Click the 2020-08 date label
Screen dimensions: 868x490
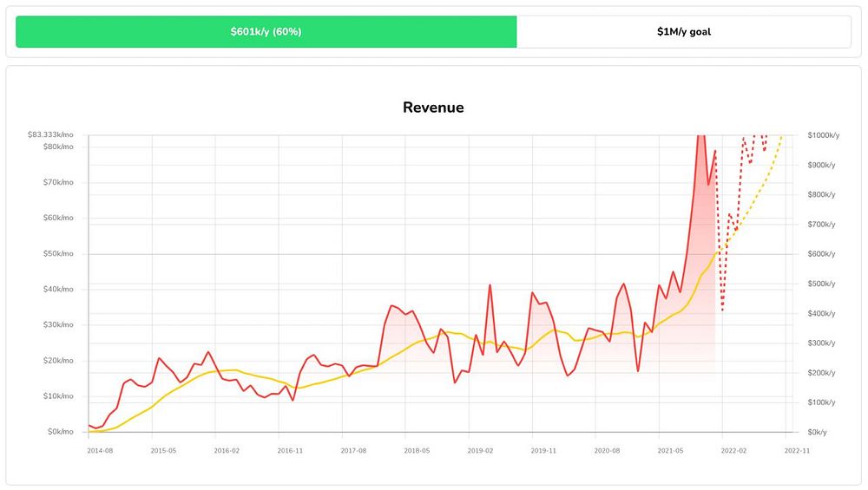click(607, 451)
